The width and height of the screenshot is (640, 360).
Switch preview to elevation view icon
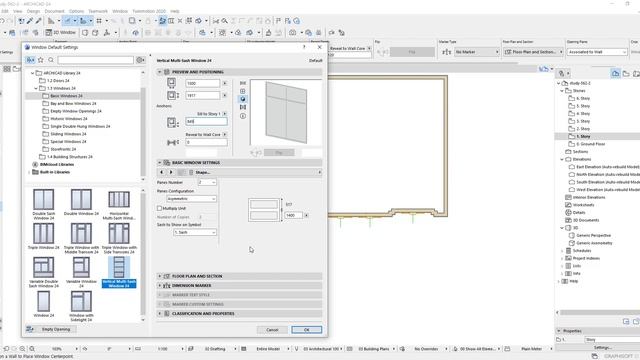pyautogui.click(x=243, y=91)
